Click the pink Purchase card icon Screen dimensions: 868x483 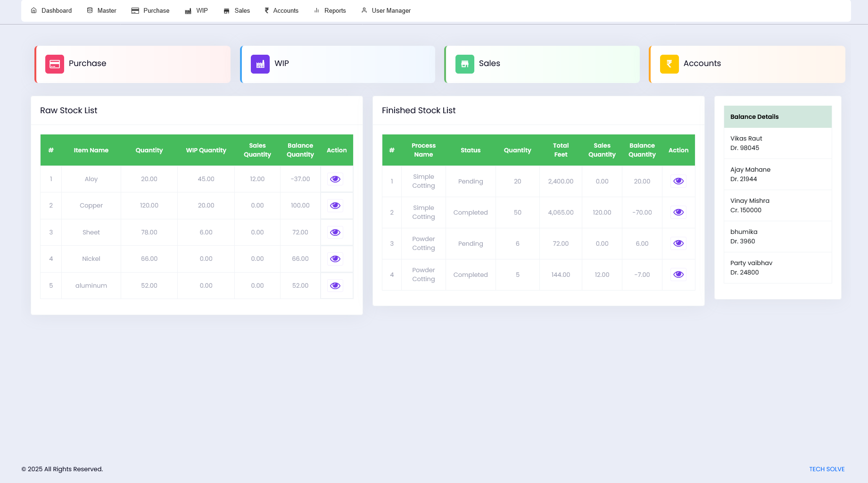55,64
